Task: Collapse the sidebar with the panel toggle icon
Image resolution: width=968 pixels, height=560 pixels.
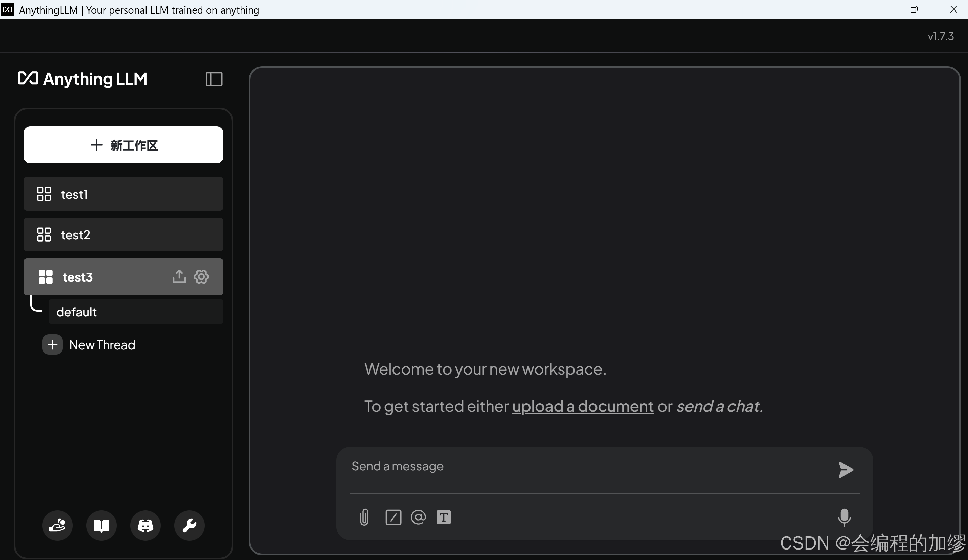Action: pos(214,79)
